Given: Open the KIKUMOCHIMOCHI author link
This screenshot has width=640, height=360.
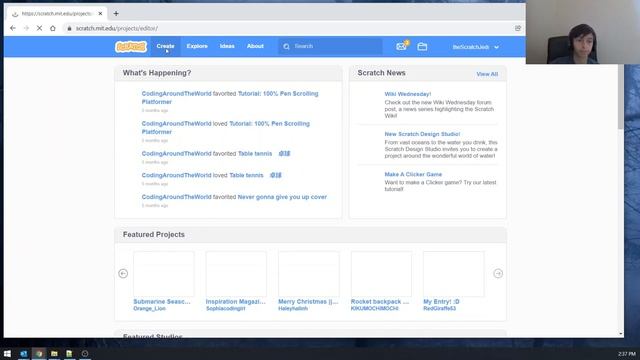Looking at the screenshot, I should point(374,309).
